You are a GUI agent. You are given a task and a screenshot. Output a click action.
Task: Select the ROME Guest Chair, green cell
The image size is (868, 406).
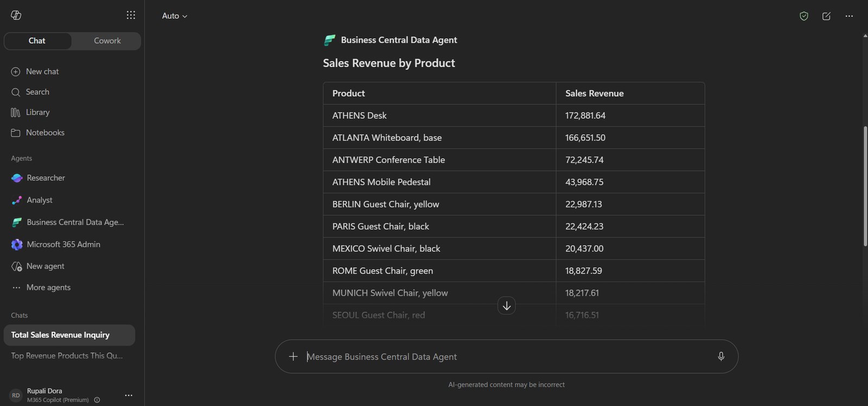(439, 271)
